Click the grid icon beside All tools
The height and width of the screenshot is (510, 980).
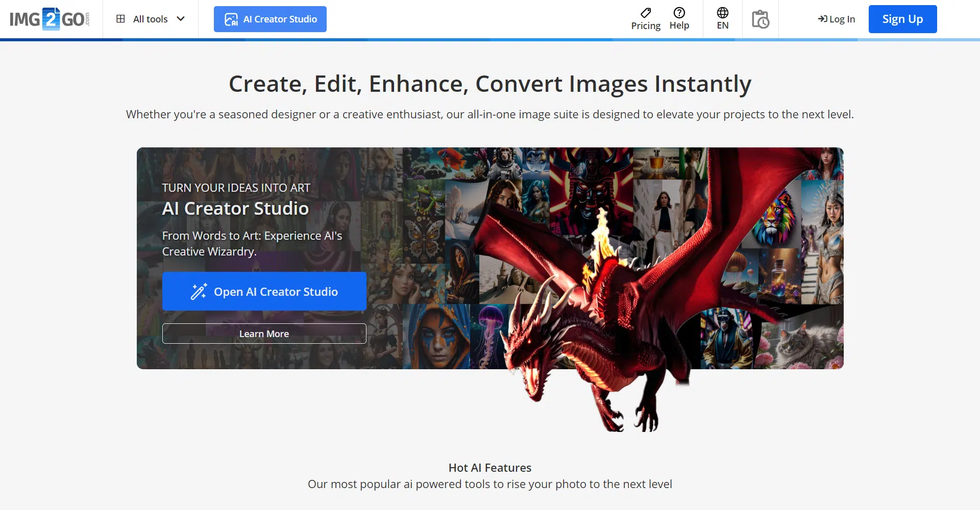pyautogui.click(x=120, y=19)
